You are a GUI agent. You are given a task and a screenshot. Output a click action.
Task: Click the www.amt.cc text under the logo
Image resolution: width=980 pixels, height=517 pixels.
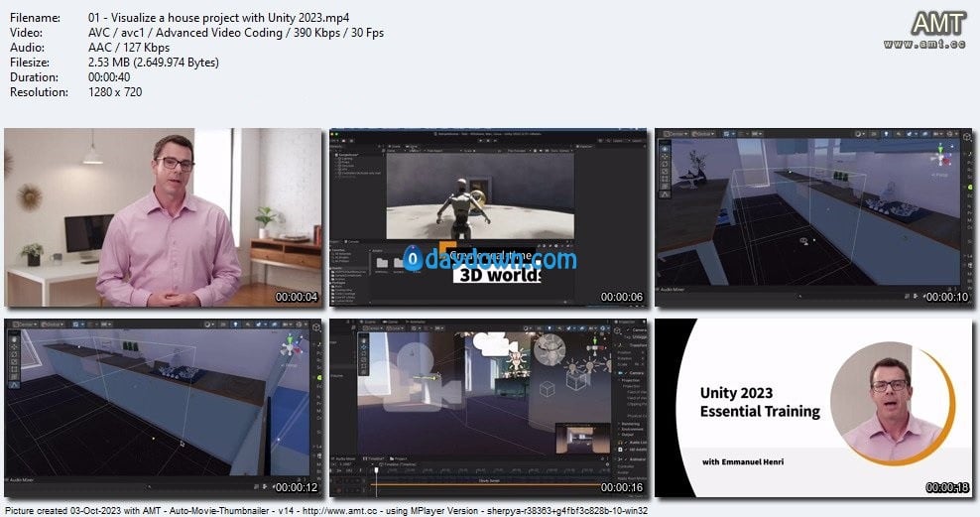[924, 44]
